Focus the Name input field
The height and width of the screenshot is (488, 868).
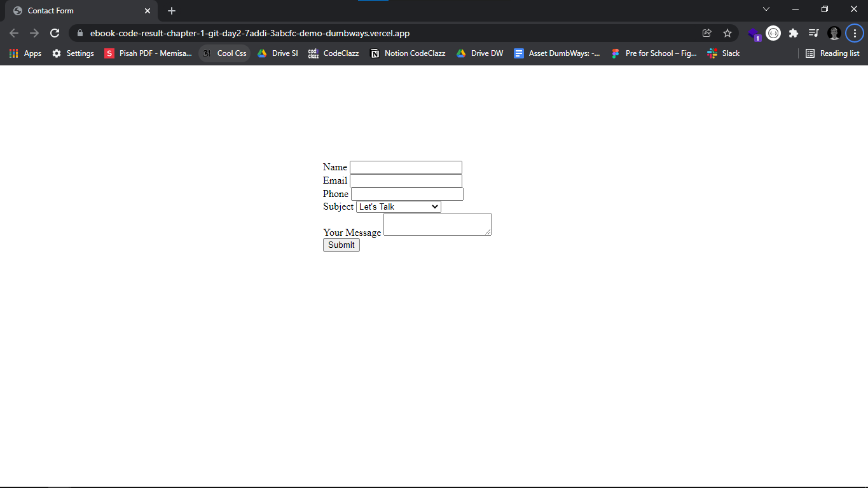click(406, 167)
